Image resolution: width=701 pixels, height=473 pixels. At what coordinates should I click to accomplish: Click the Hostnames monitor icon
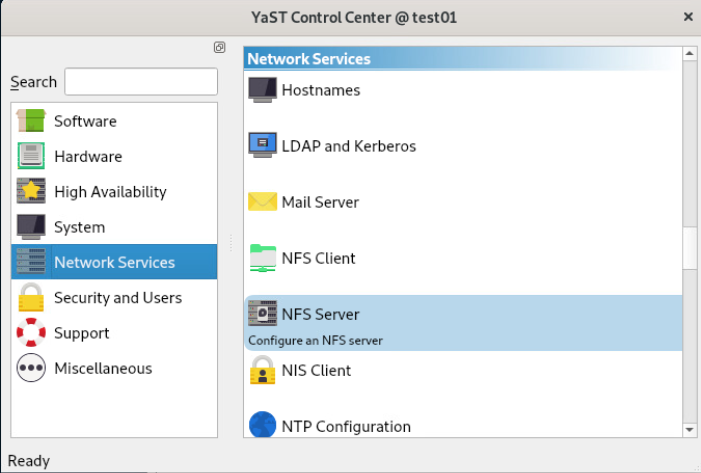coord(262,90)
